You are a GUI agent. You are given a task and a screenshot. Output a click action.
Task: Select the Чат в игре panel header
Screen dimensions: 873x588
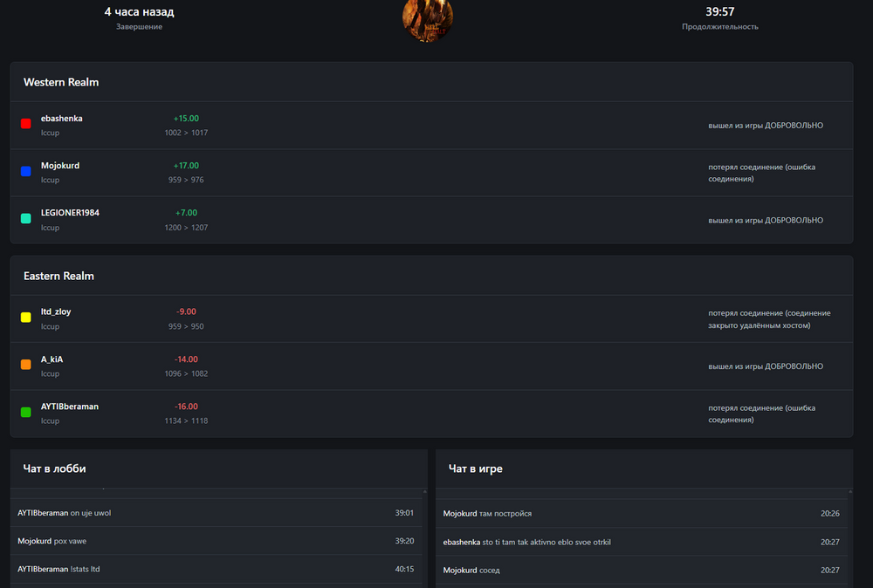pyautogui.click(x=475, y=468)
